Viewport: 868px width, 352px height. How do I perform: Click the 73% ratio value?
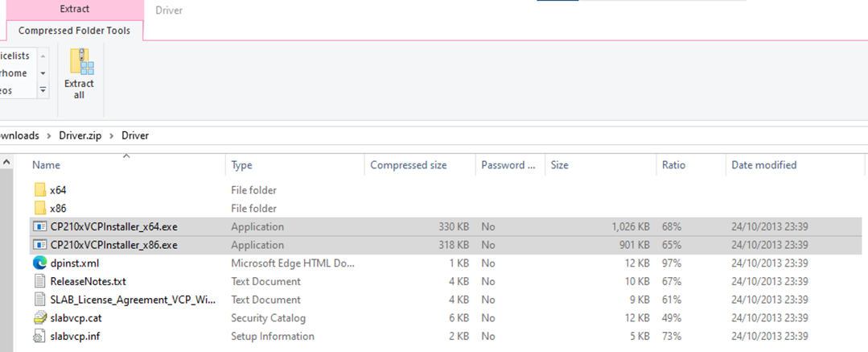pyautogui.click(x=672, y=337)
